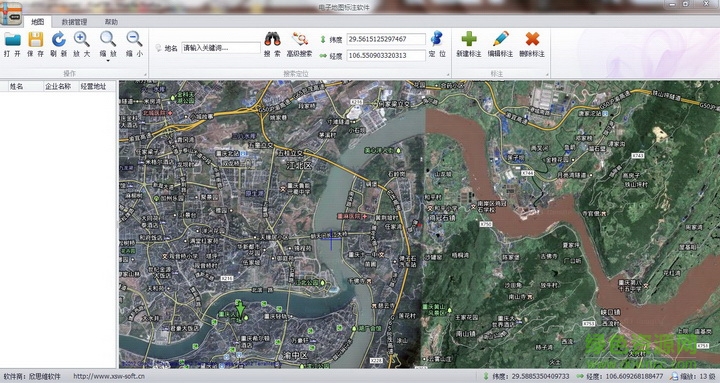The height and width of the screenshot is (383, 720).
Task: Click the lightbulb icon beside 地名
Action: pyautogui.click(x=158, y=48)
